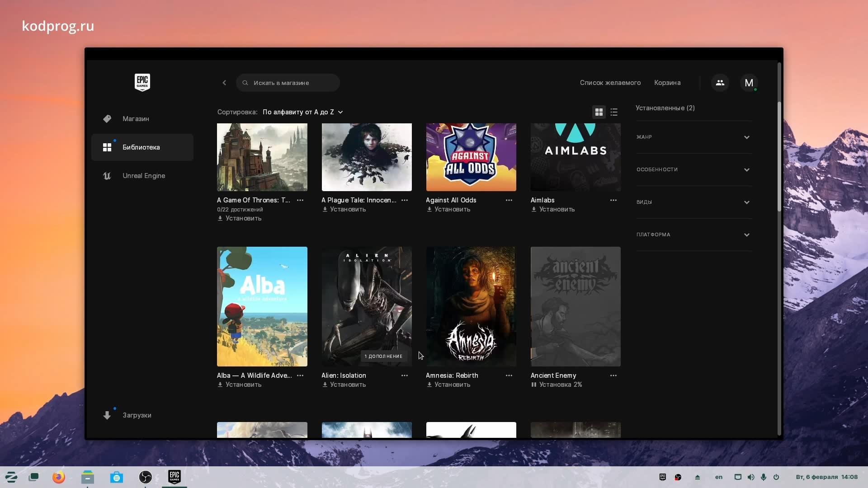868x488 pixels.
Task: Click the show desktop taskbar icon
Action: point(34,477)
